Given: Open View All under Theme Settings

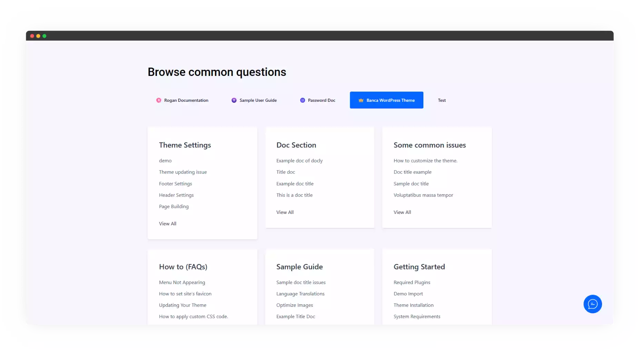Looking at the screenshot, I should (x=168, y=223).
